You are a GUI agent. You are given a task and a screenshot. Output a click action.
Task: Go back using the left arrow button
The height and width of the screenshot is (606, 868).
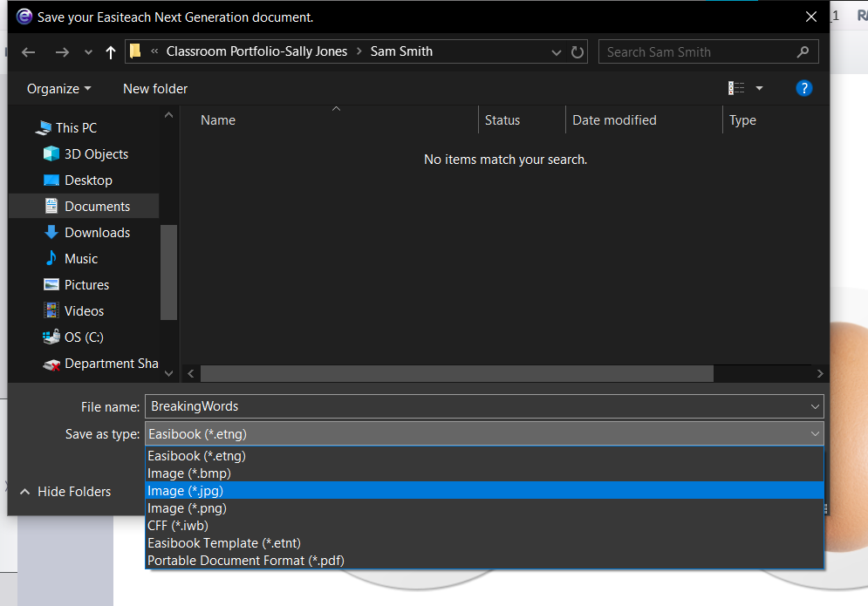tap(28, 52)
